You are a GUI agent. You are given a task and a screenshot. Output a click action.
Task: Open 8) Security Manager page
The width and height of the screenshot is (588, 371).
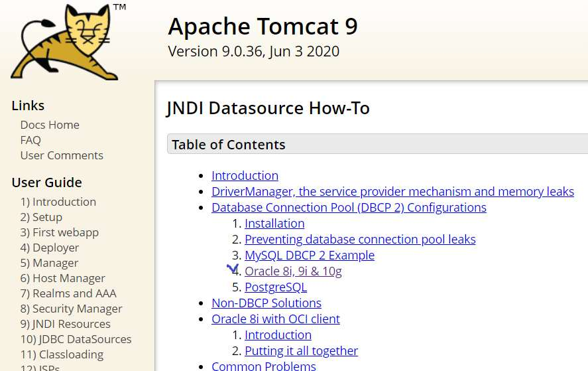(71, 309)
